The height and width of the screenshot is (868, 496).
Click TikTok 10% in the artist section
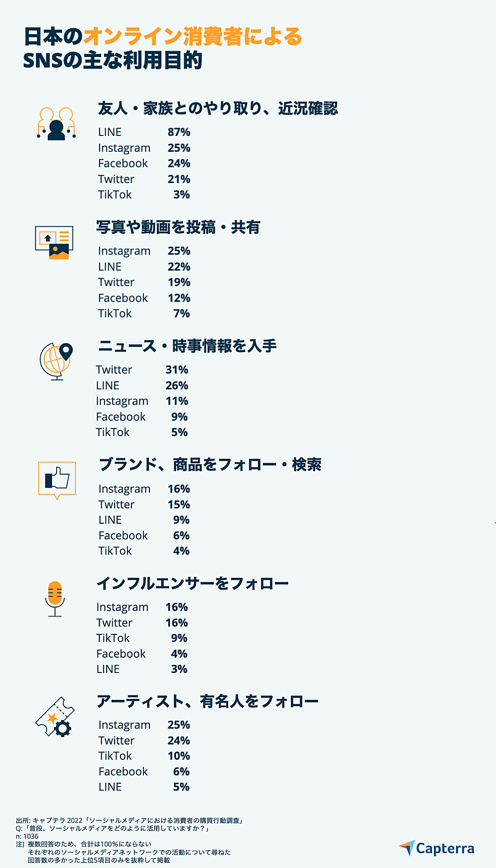[x=144, y=756]
